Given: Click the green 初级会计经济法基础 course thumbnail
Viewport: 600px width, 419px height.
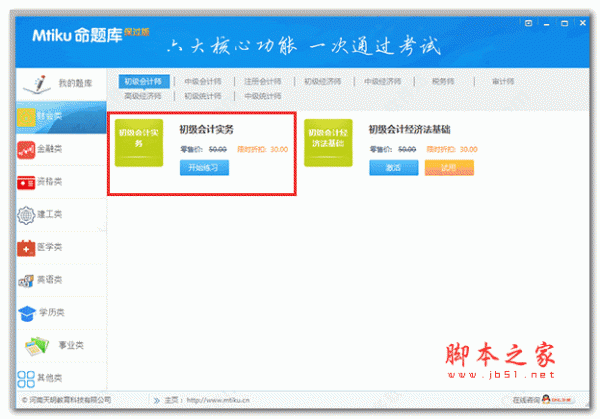Looking at the screenshot, I should pyautogui.click(x=328, y=143).
